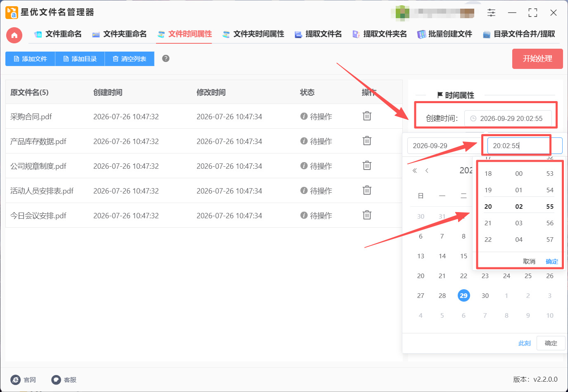Go to previous year with double-chevron icon
This screenshot has height=392, width=568.
(x=415, y=170)
